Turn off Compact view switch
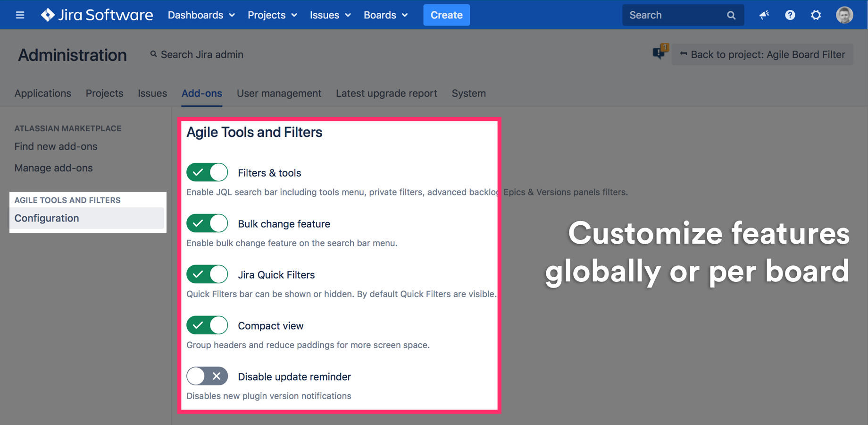The width and height of the screenshot is (868, 425). [x=207, y=325]
